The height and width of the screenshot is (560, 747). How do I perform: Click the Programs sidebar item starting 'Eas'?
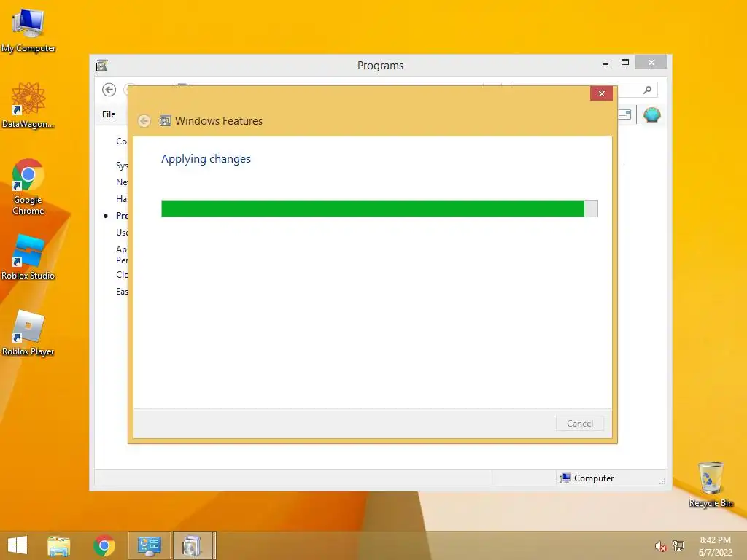[x=122, y=291]
